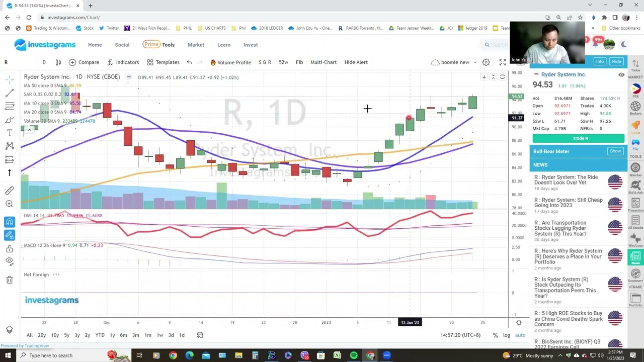This screenshot has width=644, height=362.
Task: Open the Bid & Ask sidebar tool
Action: click(x=636, y=187)
